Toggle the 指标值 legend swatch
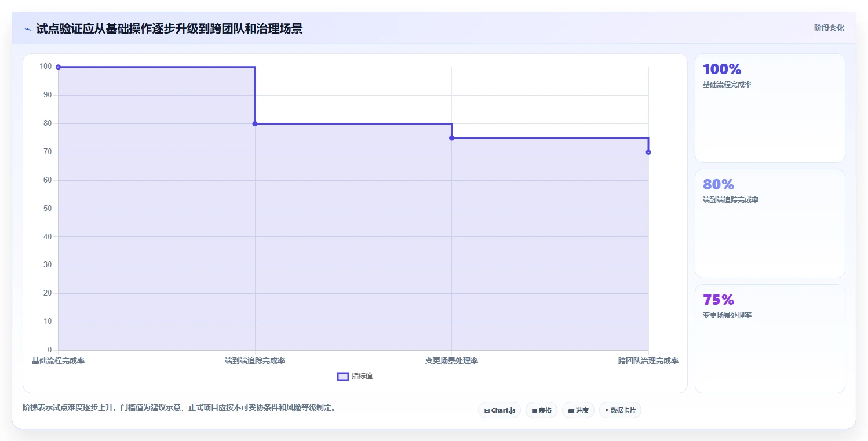The height and width of the screenshot is (441, 868). pos(343,377)
